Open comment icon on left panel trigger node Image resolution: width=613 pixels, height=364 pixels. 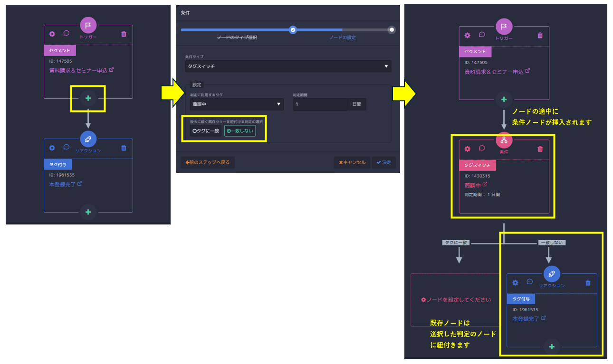click(x=67, y=34)
